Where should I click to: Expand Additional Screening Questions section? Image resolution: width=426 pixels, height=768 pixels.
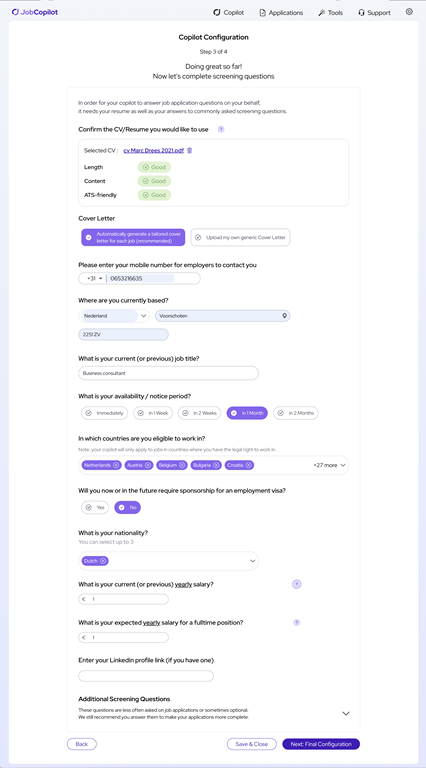point(346,714)
